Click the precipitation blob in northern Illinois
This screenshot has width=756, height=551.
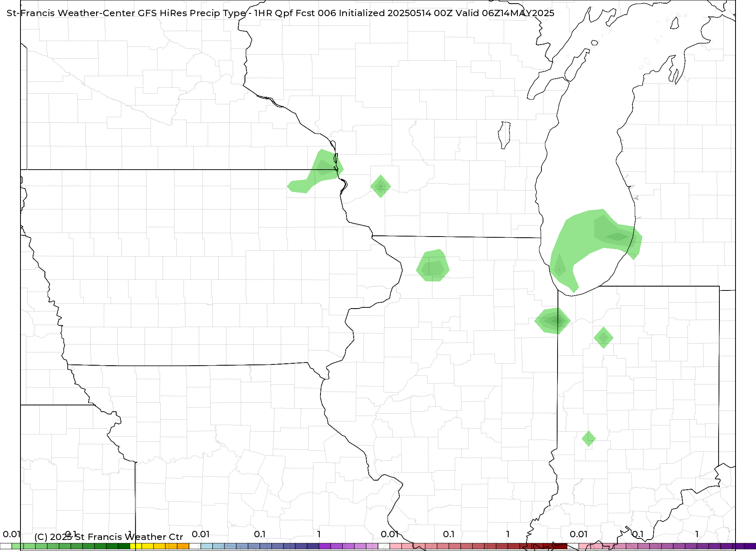coord(433,266)
